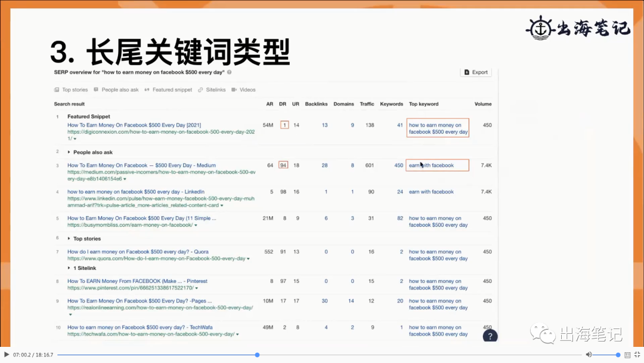Click the blue help question mark icon

[x=490, y=336]
